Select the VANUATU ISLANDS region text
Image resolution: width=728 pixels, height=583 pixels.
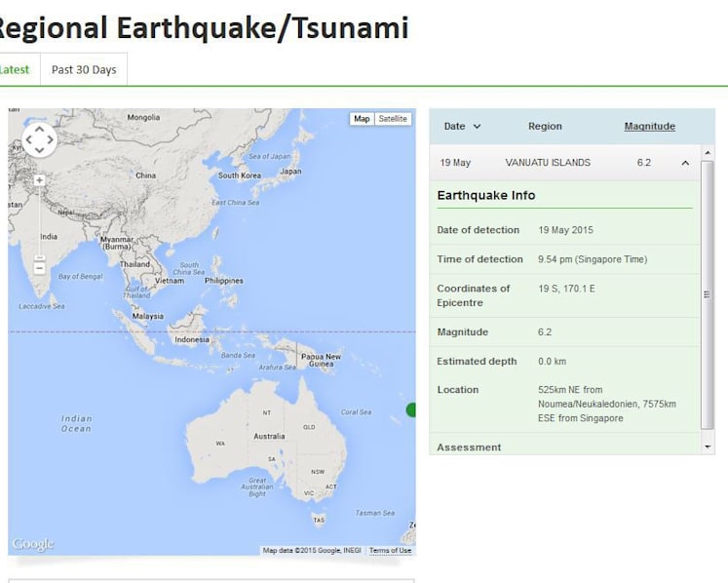click(x=548, y=163)
